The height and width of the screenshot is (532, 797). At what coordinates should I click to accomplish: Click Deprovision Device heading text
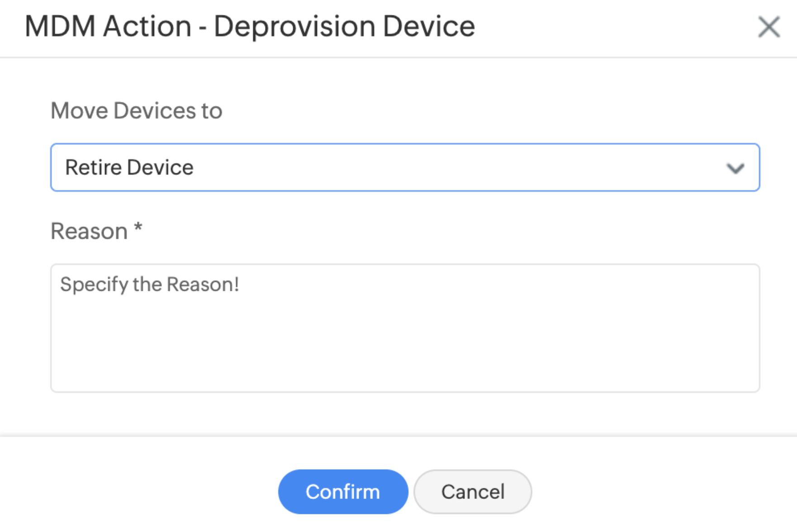pyautogui.click(x=344, y=26)
